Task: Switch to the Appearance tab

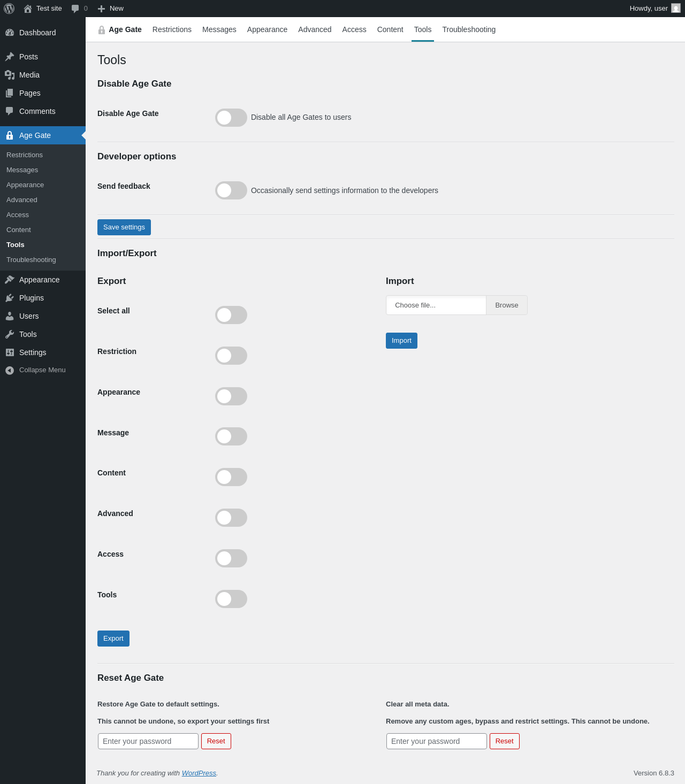Action: [267, 29]
